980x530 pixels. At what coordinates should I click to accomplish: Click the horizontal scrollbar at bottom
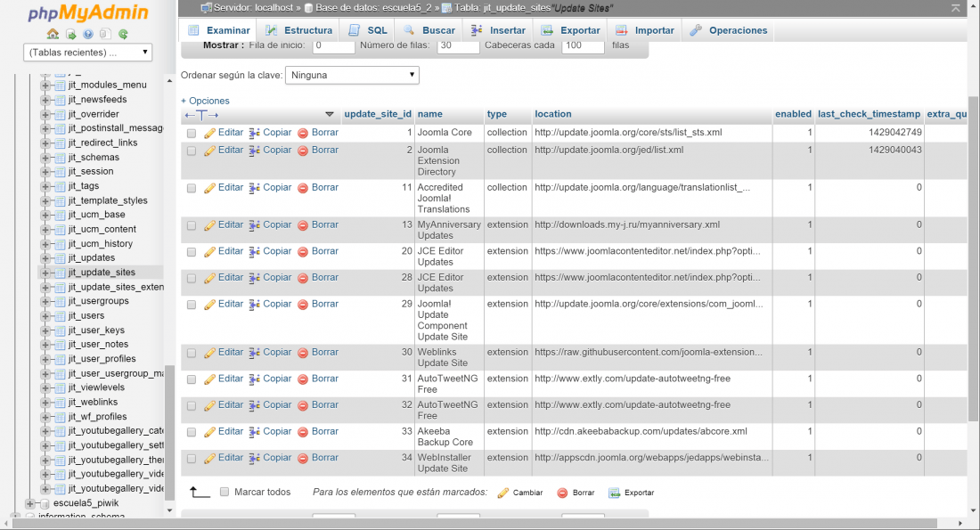pos(475,523)
